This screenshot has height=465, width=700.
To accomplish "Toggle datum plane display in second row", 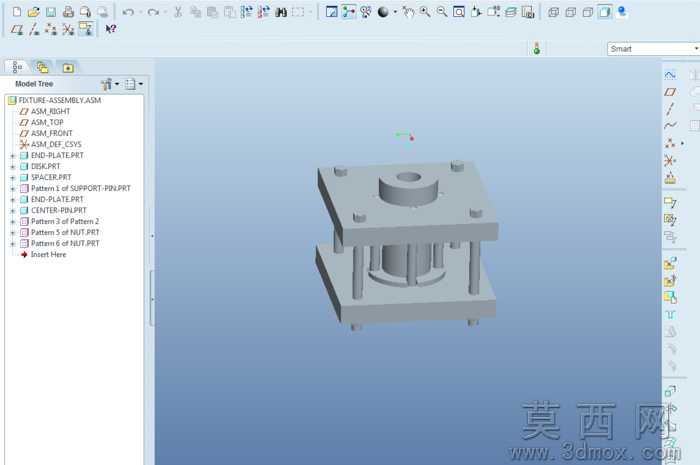I will [x=17, y=29].
